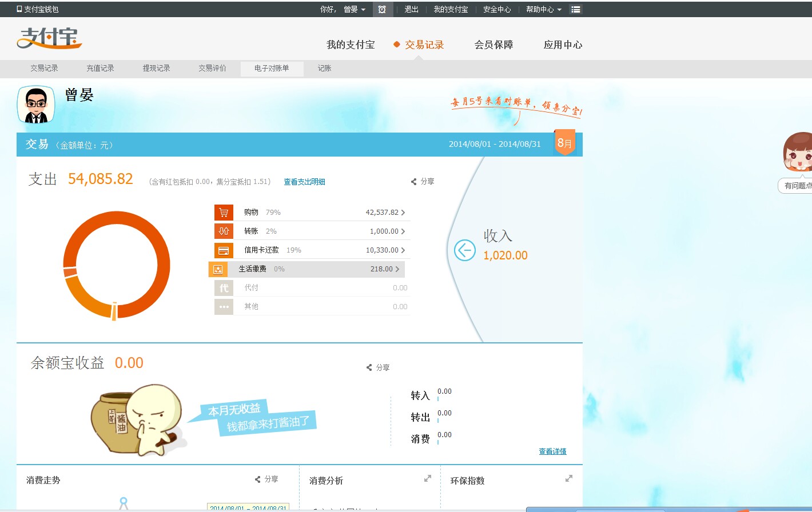
Task: Click the user name 曾晏 beside the avatar
Action: tap(79, 95)
